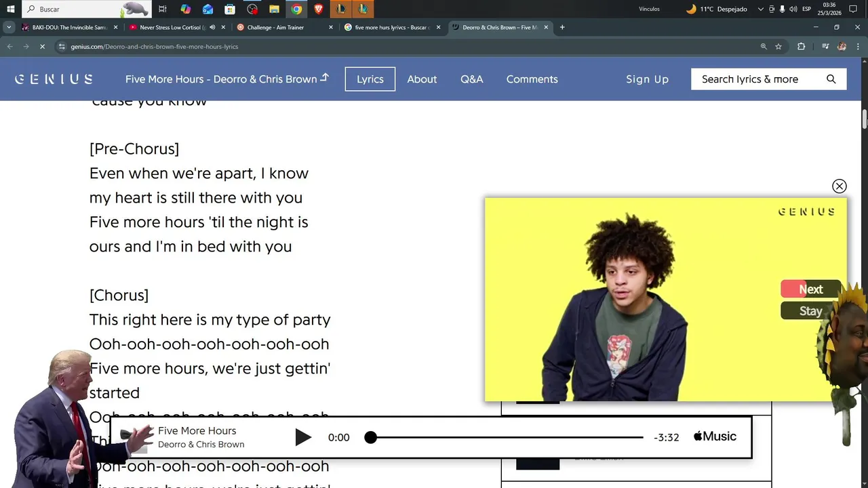Click the lyric 'Even when we're apart, I know'

(x=199, y=173)
